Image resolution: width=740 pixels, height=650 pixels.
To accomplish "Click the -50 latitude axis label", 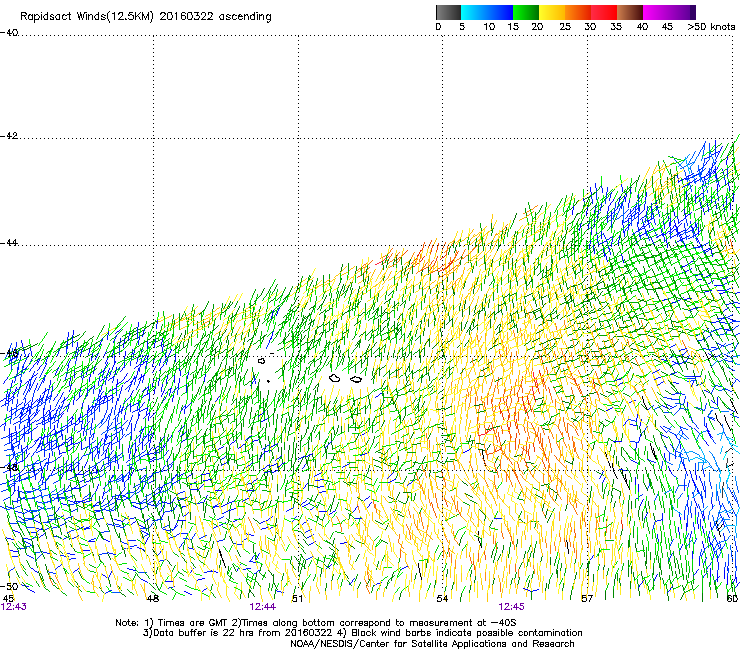I will pyautogui.click(x=9, y=586).
